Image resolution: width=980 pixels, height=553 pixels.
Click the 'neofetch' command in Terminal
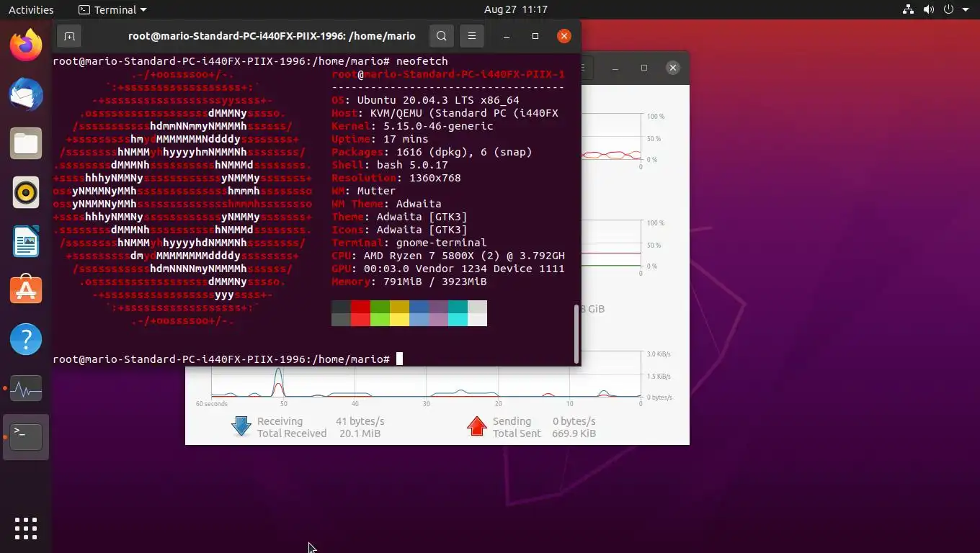422,61
